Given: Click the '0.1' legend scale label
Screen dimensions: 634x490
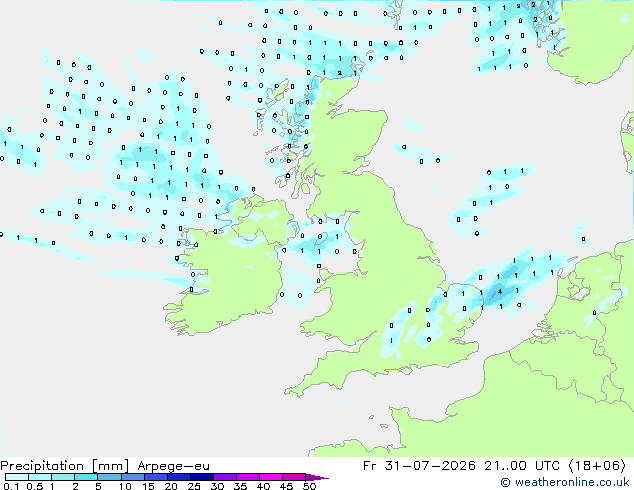Looking at the screenshot, I should point(11,486).
